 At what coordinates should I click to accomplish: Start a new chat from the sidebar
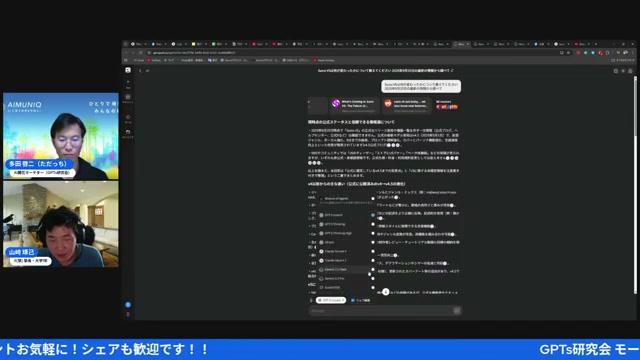tap(128, 83)
